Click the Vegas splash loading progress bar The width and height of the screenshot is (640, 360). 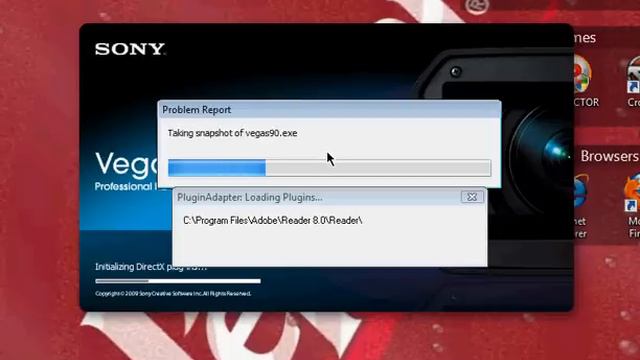[178, 281]
